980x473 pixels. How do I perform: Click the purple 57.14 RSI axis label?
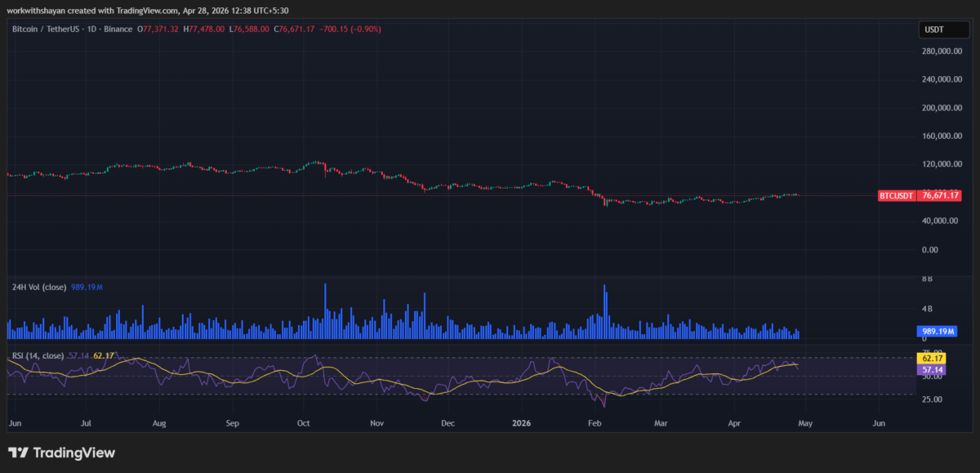coord(933,369)
